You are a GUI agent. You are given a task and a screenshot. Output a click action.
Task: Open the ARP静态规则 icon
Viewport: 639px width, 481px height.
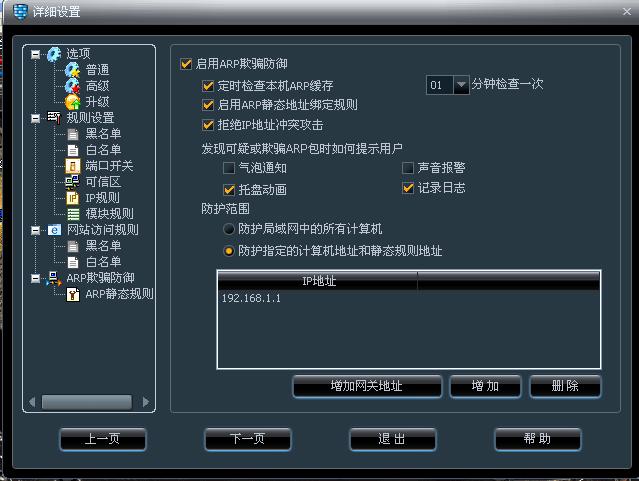point(73,294)
